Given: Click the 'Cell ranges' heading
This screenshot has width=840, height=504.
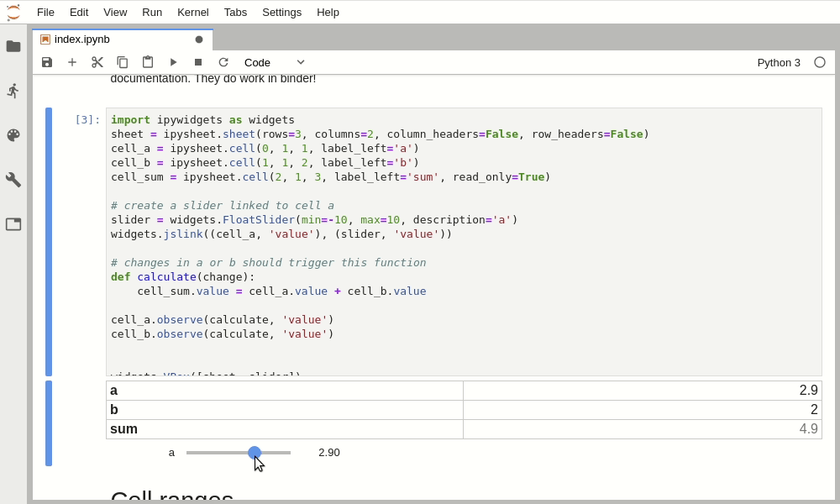Looking at the screenshot, I should click(172, 496).
